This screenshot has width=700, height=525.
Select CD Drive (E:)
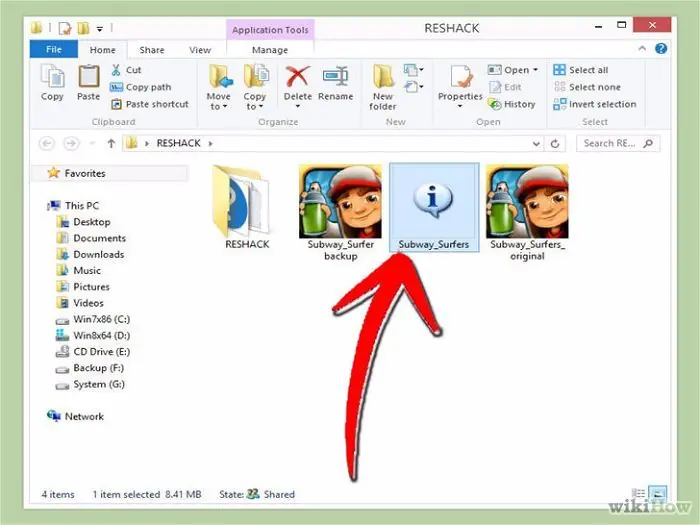click(93, 352)
